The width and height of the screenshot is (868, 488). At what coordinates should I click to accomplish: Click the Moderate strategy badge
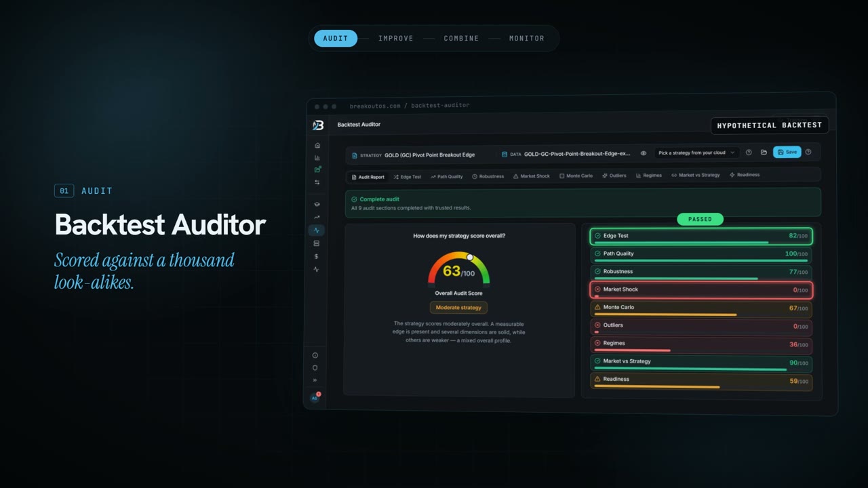pyautogui.click(x=458, y=308)
